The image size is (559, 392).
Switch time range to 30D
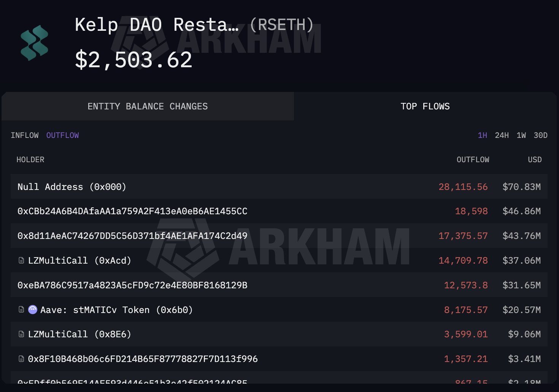click(540, 135)
